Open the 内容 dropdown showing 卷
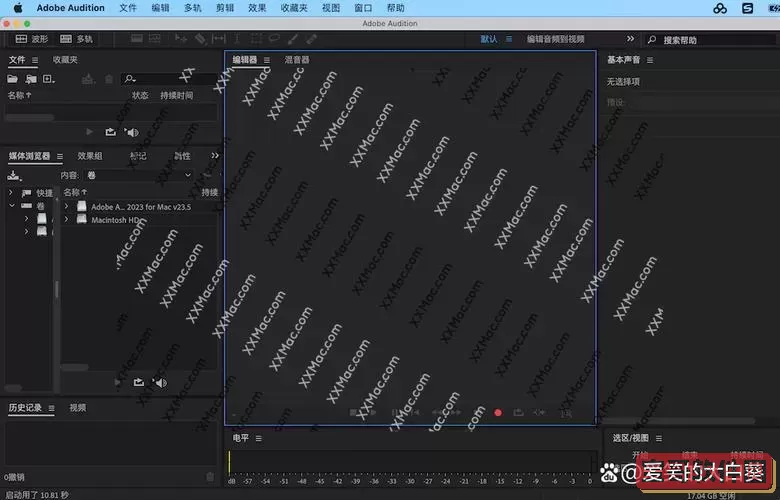The image size is (780, 500). pyautogui.click(x=138, y=175)
